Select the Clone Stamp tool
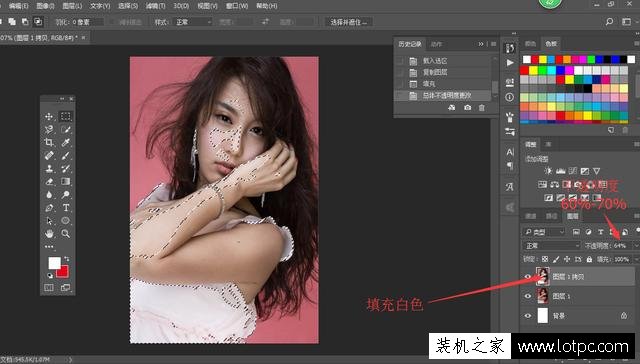The height and width of the screenshot is (364, 640). (49, 169)
